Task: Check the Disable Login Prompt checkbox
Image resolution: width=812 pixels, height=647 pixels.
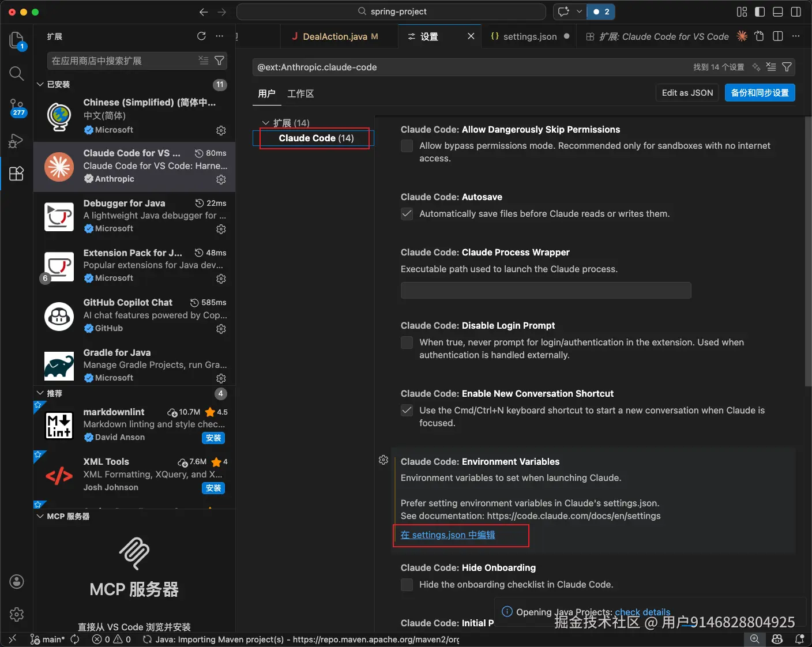Action: pyautogui.click(x=407, y=343)
